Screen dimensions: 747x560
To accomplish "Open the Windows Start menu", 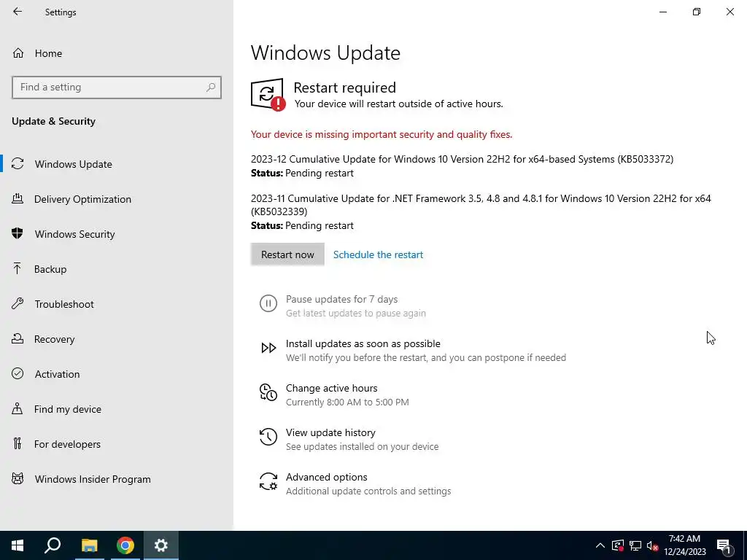I will [x=18, y=545].
